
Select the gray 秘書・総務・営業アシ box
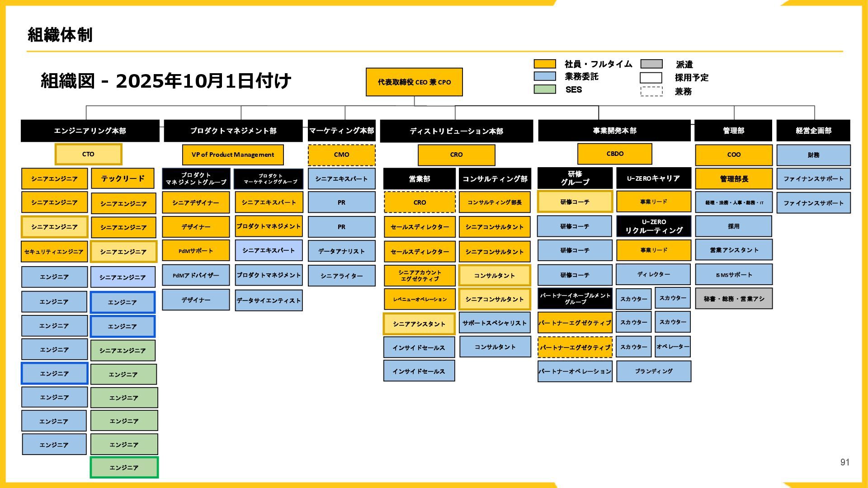[x=734, y=299]
